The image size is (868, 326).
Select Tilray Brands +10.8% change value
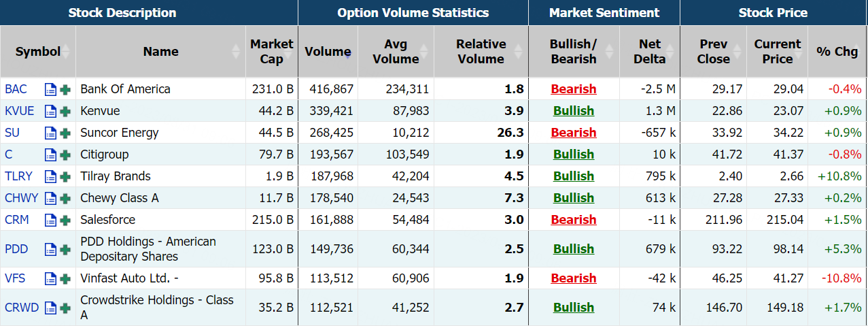click(x=839, y=176)
